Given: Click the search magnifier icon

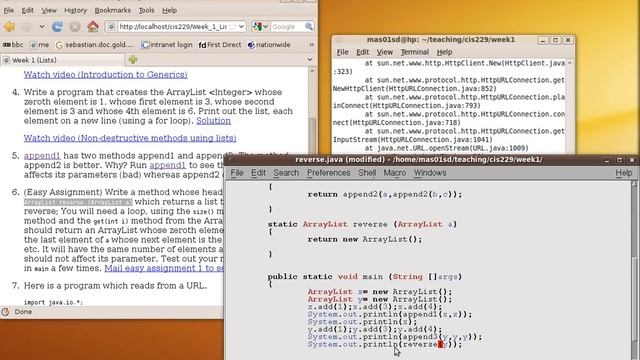Looking at the screenshot, I should click(309, 27).
